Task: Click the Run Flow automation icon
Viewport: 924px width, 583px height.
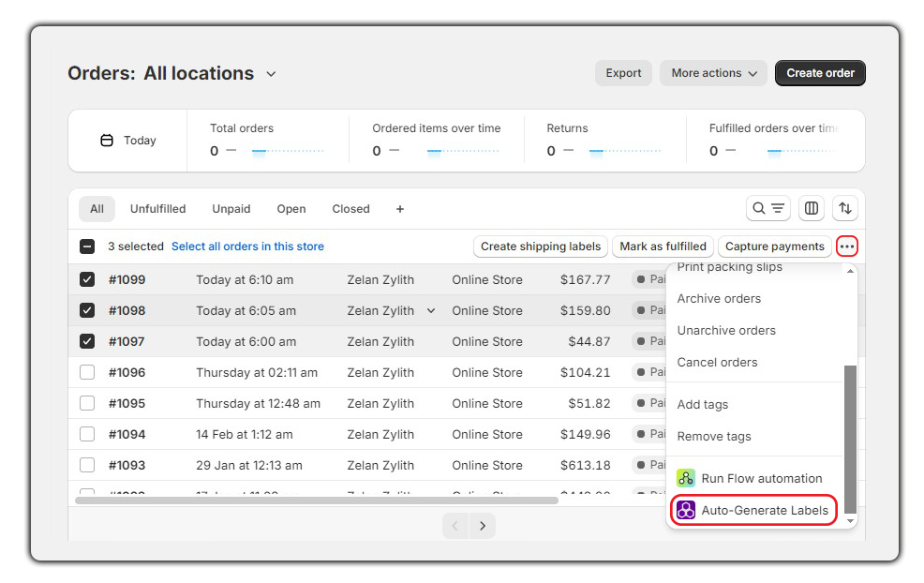Action: (x=686, y=478)
